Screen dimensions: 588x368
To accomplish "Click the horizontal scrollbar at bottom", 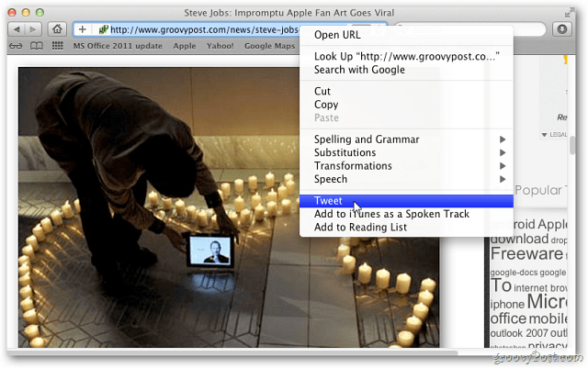I will click(x=232, y=352).
